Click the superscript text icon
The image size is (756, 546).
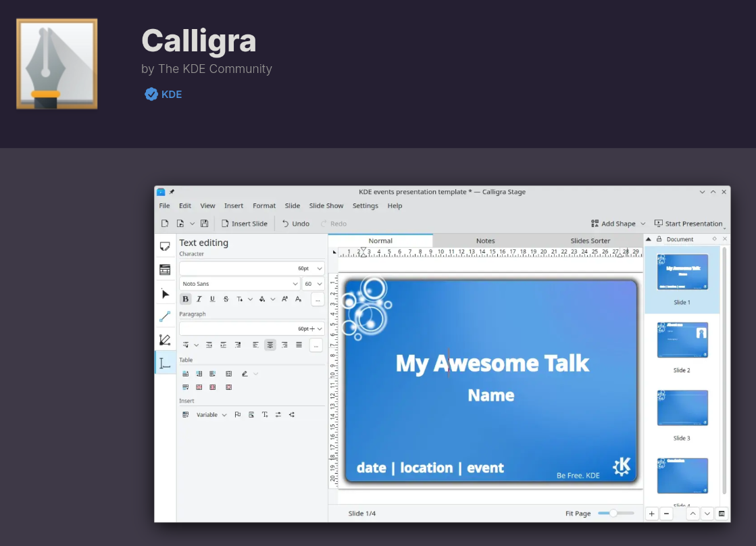284,299
